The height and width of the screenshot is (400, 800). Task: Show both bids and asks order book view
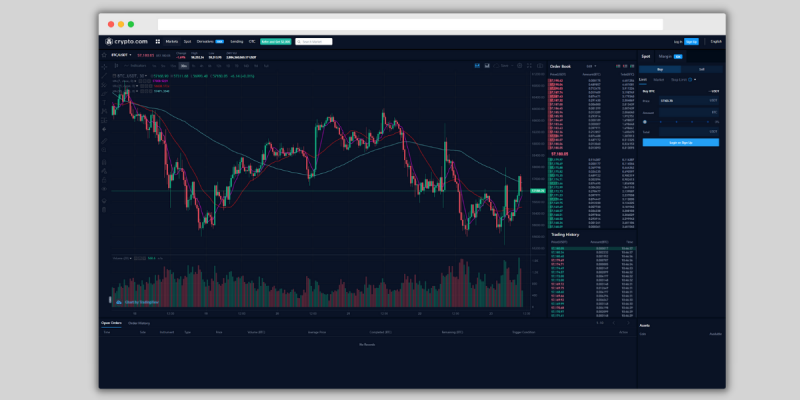[618, 66]
